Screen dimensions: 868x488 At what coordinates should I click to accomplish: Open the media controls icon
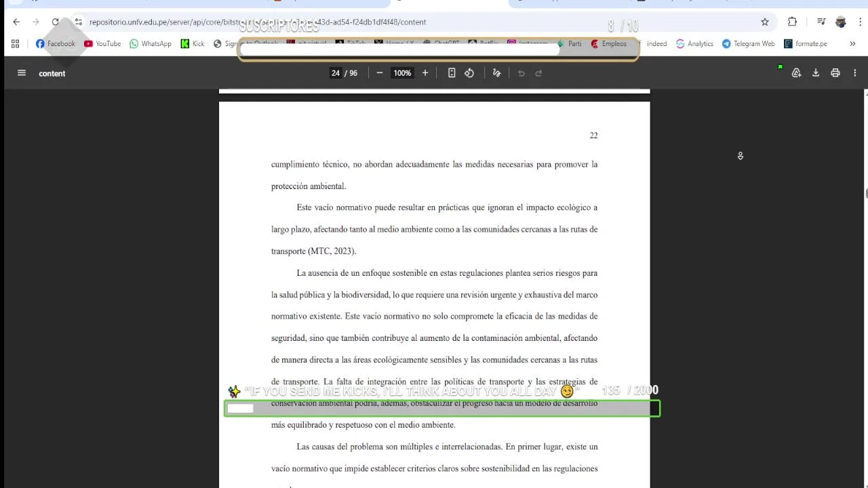(x=822, y=22)
